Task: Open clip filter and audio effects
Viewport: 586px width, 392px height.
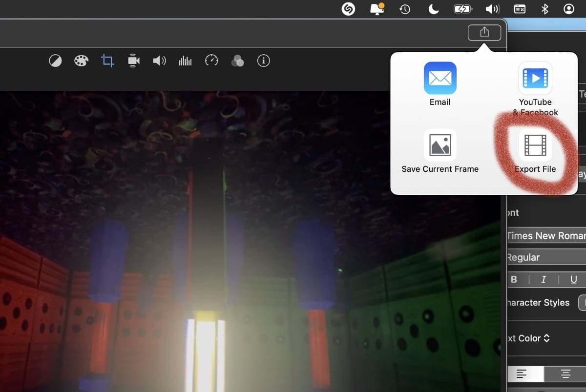Action: [237, 61]
